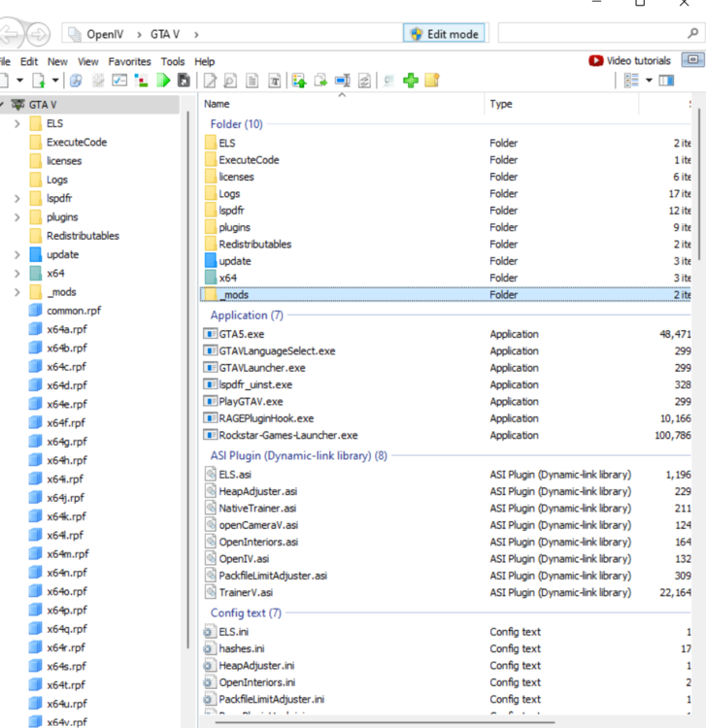Click the import page green arrow icon
The height and width of the screenshot is (728, 706).
tap(39, 81)
